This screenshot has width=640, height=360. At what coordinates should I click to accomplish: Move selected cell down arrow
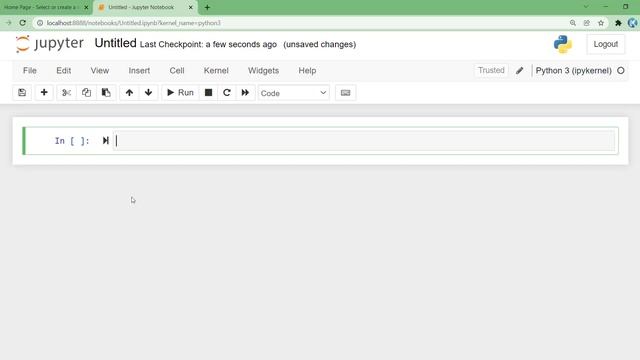(x=149, y=93)
